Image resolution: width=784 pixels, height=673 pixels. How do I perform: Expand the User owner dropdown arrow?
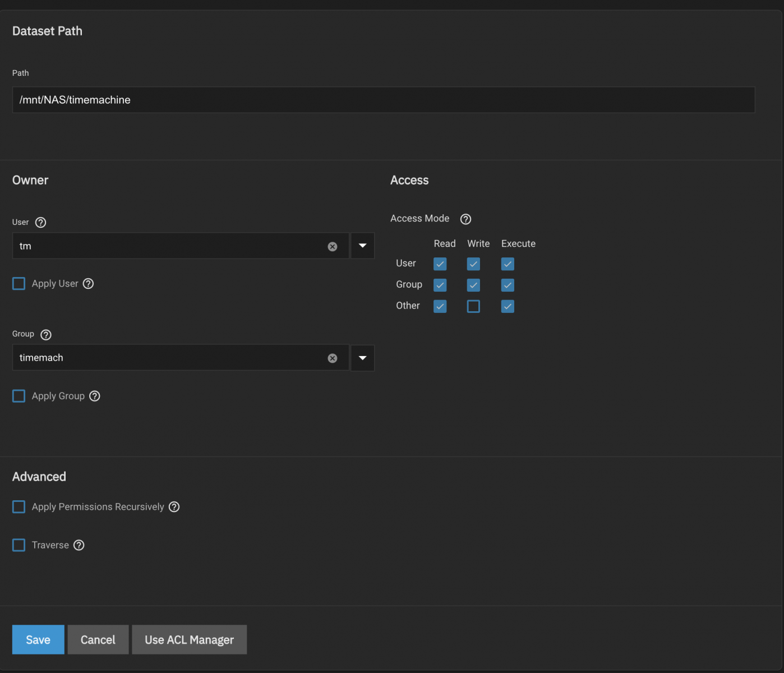click(362, 246)
